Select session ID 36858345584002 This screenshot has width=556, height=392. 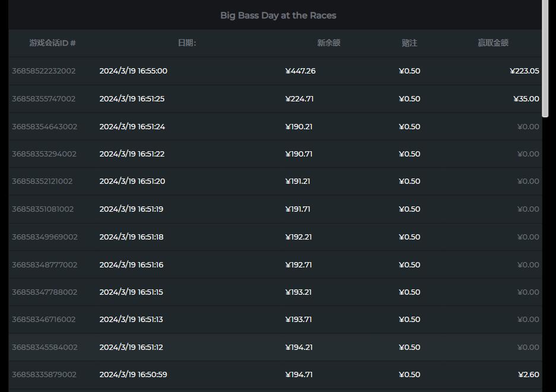[x=45, y=348]
